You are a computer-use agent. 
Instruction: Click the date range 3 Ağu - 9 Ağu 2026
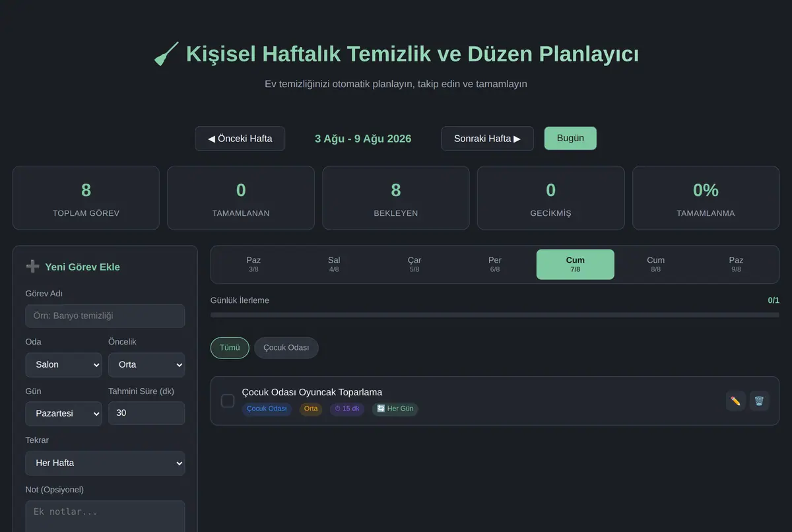tap(363, 139)
